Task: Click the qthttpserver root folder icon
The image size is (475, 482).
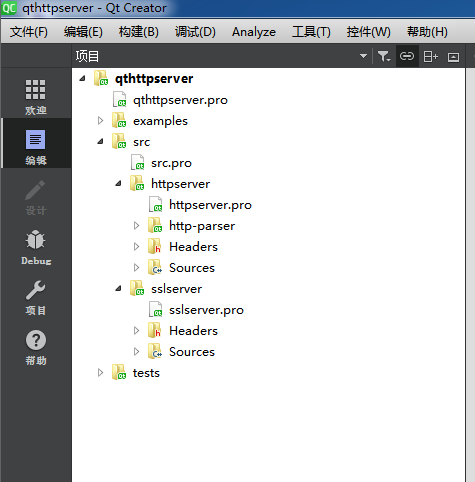Action: pyautogui.click(x=101, y=78)
